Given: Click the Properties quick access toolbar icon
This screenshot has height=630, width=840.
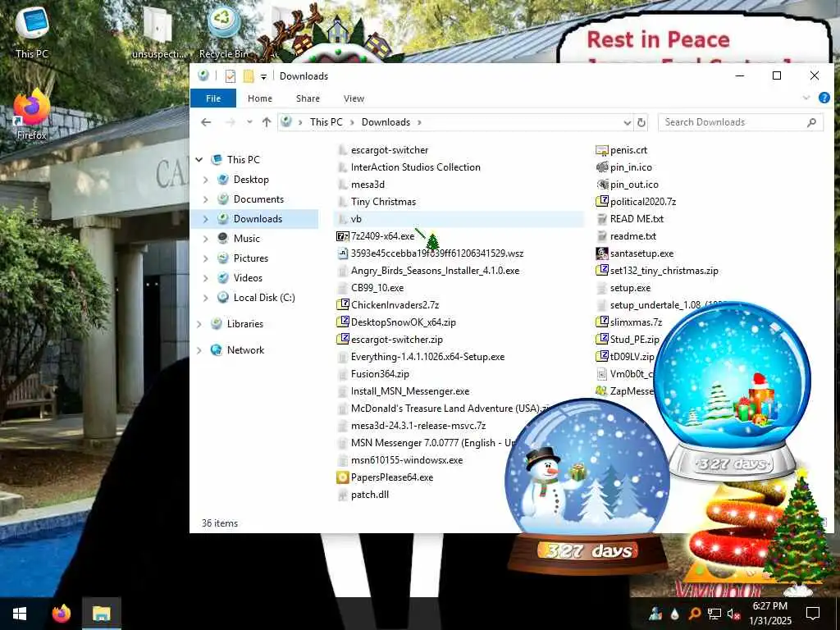Looking at the screenshot, I should 231,76.
